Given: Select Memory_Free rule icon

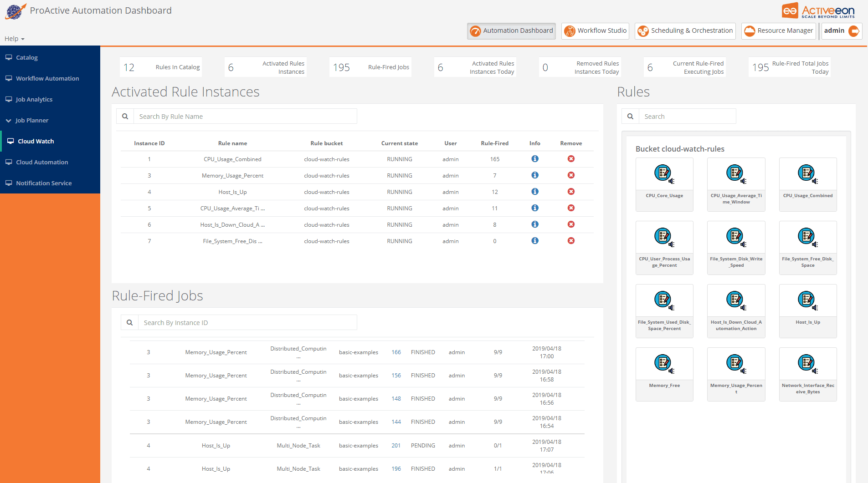Looking at the screenshot, I should [x=664, y=364].
